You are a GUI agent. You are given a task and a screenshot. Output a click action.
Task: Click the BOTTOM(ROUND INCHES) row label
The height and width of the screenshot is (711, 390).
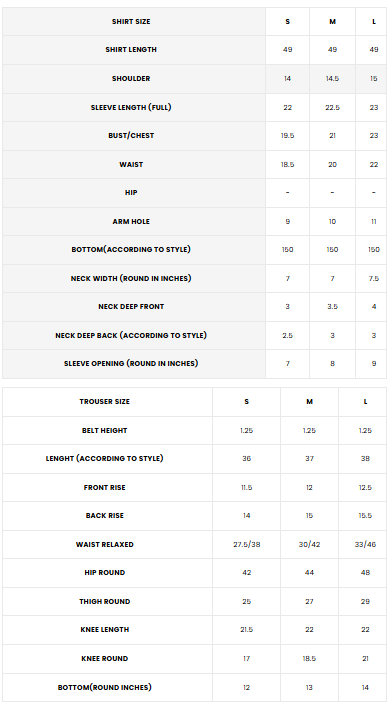(105, 687)
